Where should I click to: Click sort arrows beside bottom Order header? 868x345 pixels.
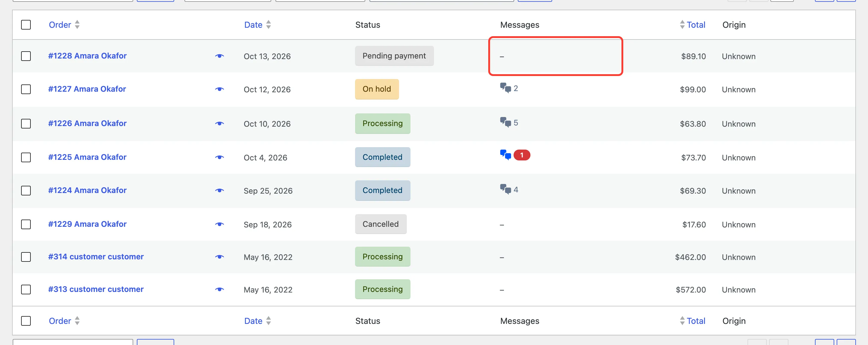pyautogui.click(x=77, y=321)
